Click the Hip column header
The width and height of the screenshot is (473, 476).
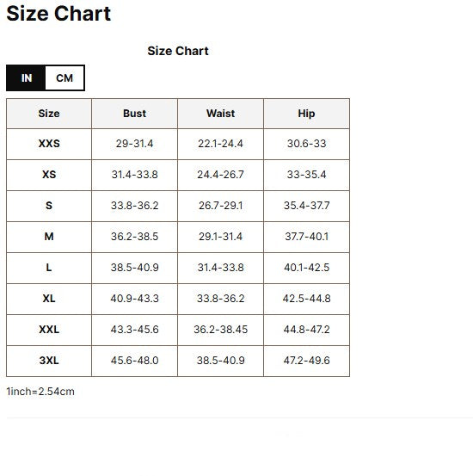[306, 114]
